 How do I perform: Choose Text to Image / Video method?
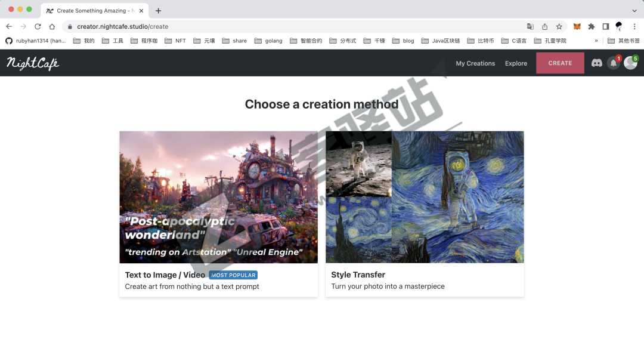[x=218, y=214]
